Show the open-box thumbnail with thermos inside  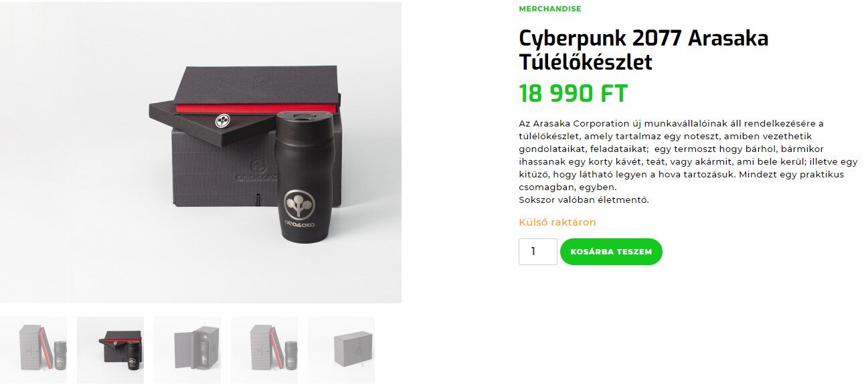tap(187, 350)
